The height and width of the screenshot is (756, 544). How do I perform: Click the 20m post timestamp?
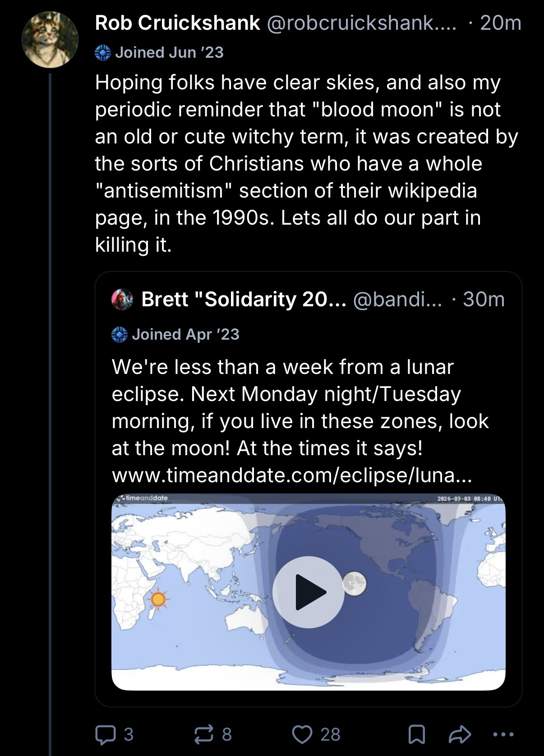click(x=501, y=23)
